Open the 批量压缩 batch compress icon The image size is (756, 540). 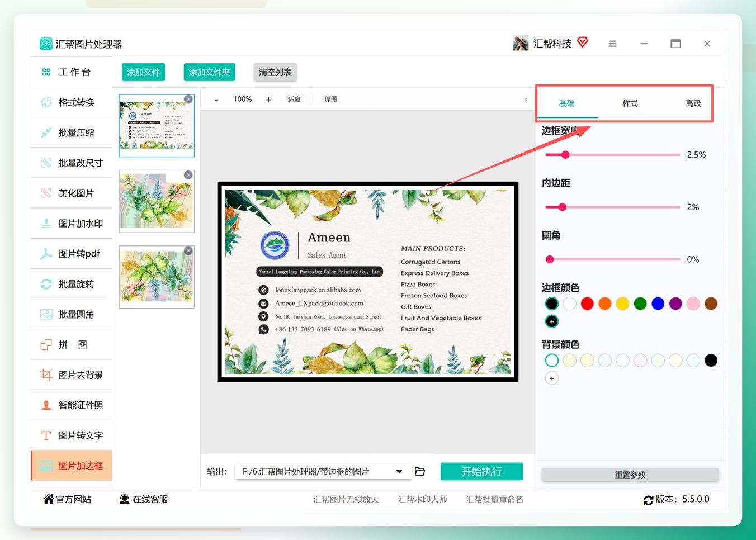coord(46,132)
